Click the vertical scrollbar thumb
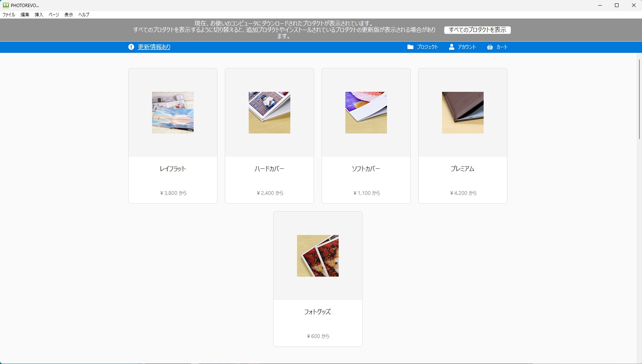Viewport: 642px width, 364px height. pyautogui.click(x=639, y=99)
